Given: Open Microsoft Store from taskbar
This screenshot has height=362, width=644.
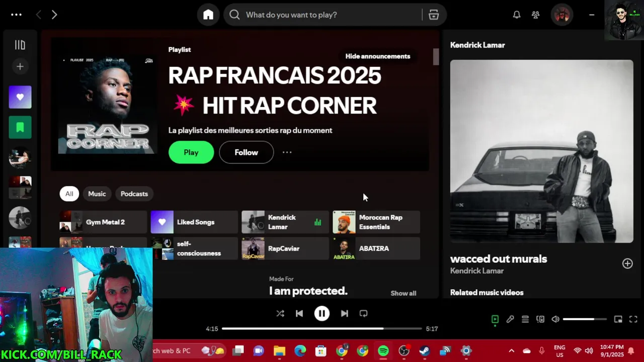Looking at the screenshot, I should tap(320, 351).
